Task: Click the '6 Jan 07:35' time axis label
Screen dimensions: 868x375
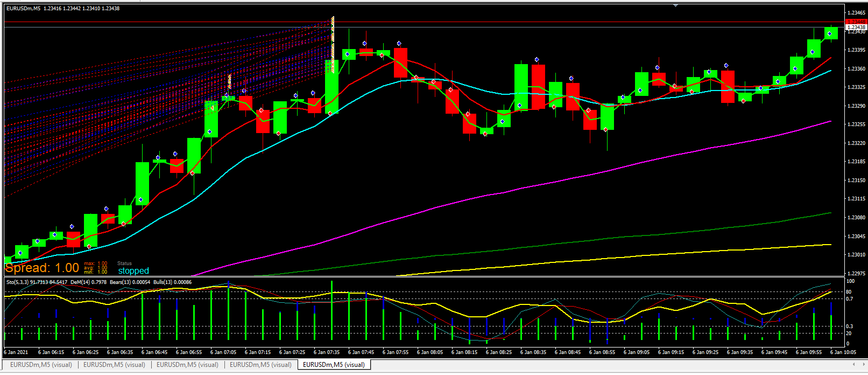Action: pos(327,352)
